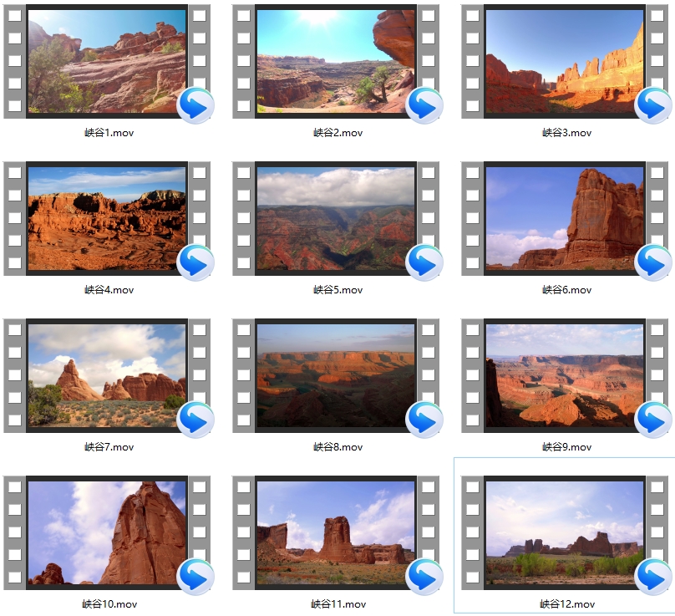Viewport: 675px width, 616px height.
Task: Click the file name 峡谷1.mov
Action: 109,133
